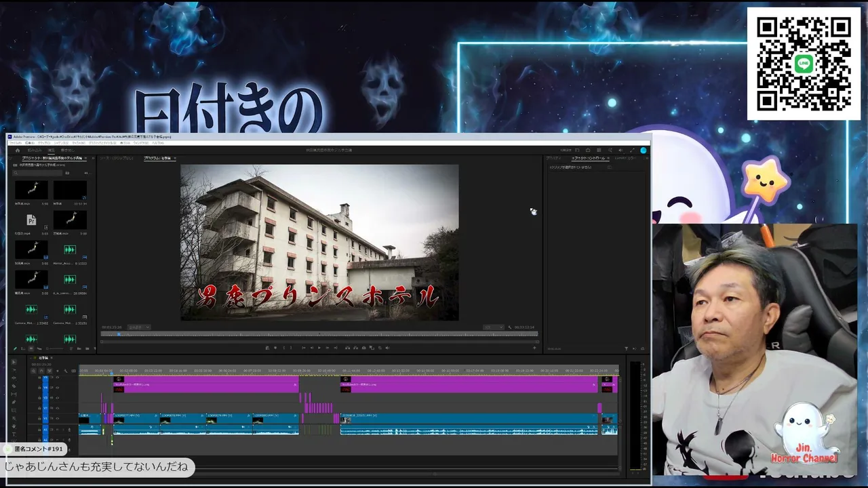
Task: Hide the V1 track with eye icon
Action: pos(58,420)
